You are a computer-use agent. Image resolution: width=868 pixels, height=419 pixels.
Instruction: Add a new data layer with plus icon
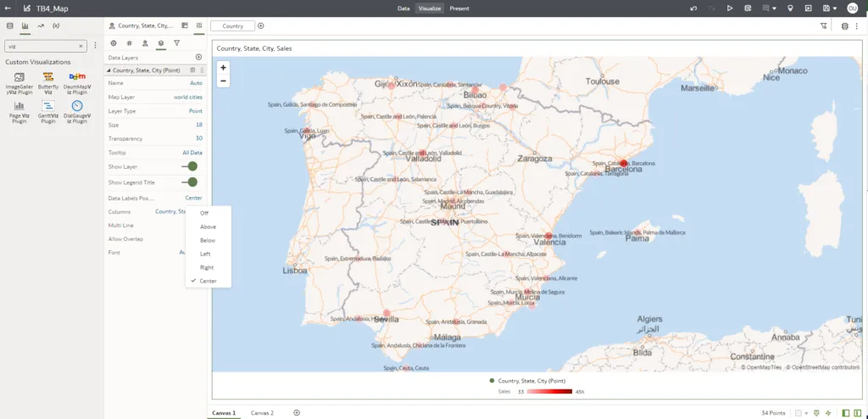click(198, 57)
